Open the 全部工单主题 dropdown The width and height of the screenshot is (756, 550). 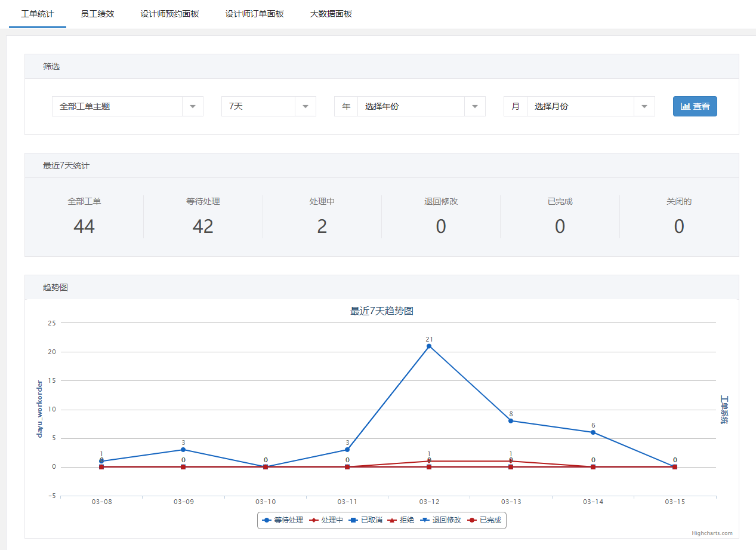click(x=127, y=106)
